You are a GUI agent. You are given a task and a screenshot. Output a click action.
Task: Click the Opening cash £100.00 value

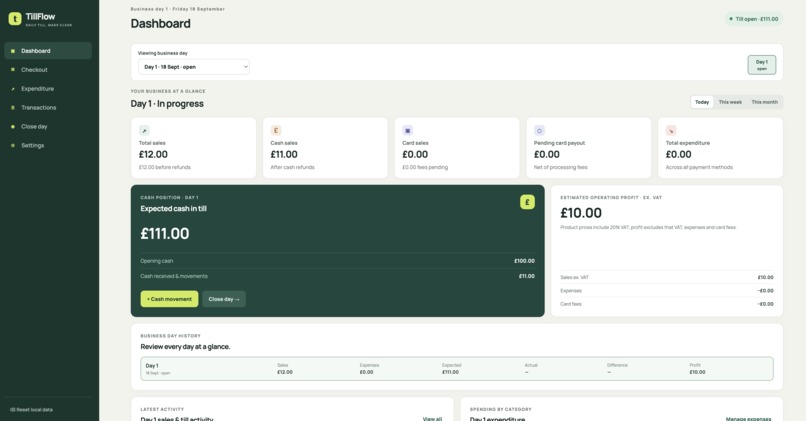[524, 261]
